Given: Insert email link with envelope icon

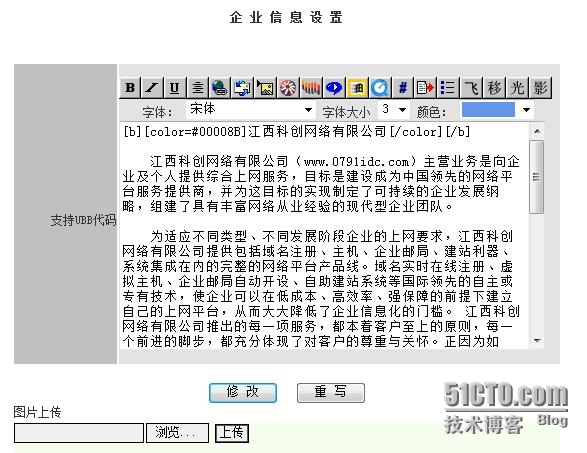Looking at the screenshot, I should 243,88.
